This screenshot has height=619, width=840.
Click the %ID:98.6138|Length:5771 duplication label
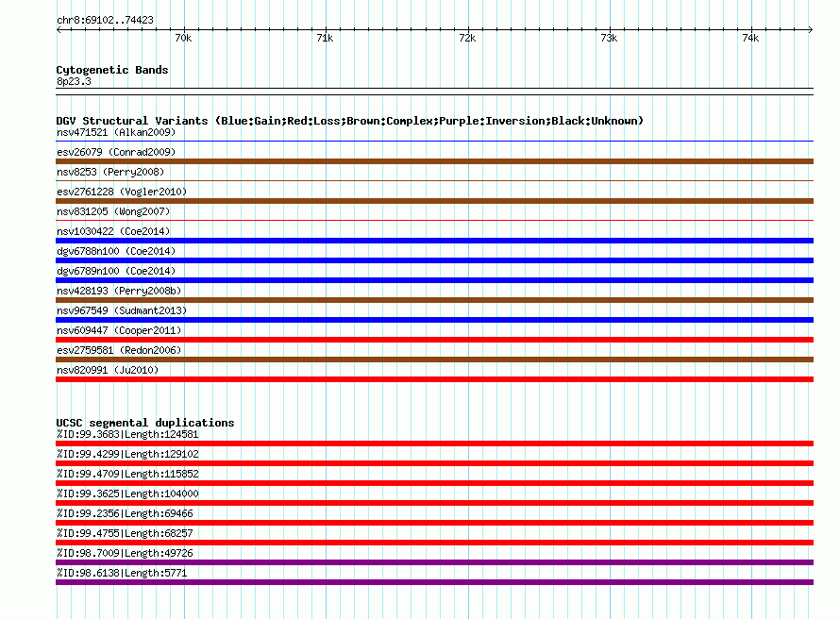pyautogui.click(x=122, y=573)
